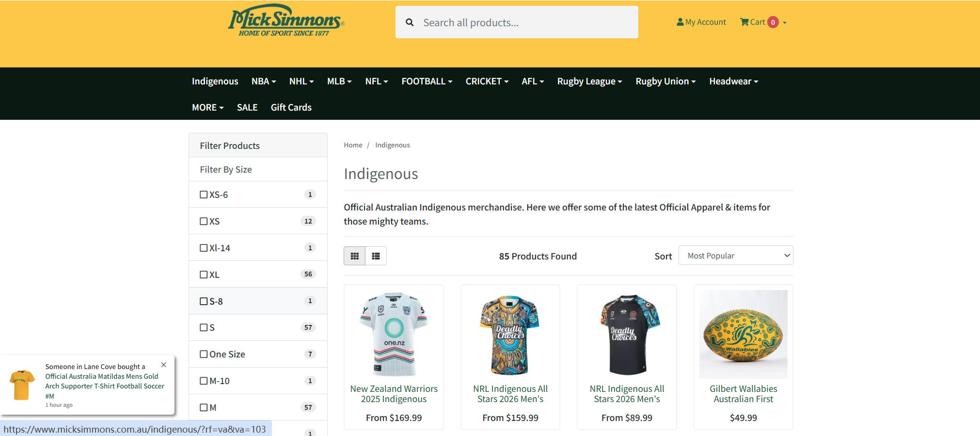The width and height of the screenshot is (980, 436).
Task: Open the Indigenous menu item
Action: 215,81
